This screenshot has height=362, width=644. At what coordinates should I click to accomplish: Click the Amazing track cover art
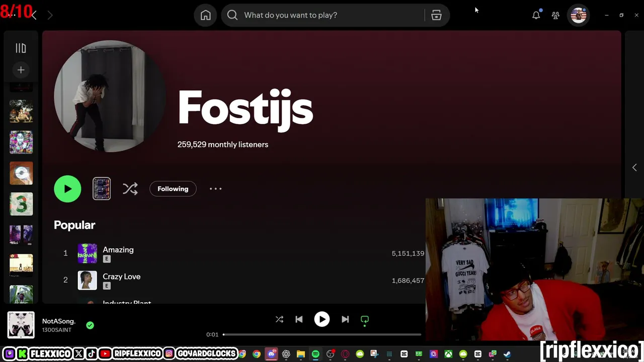pyautogui.click(x=87, y=253)
